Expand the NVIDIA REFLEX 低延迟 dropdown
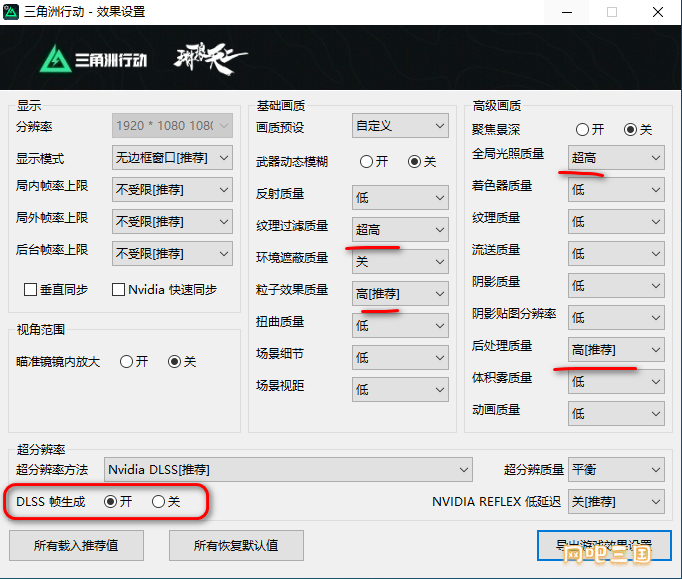Screen dimensions: 682x579 616,502
